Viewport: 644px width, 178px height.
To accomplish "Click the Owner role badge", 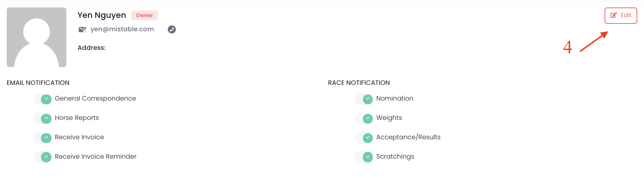I will (x=144, y=15).
